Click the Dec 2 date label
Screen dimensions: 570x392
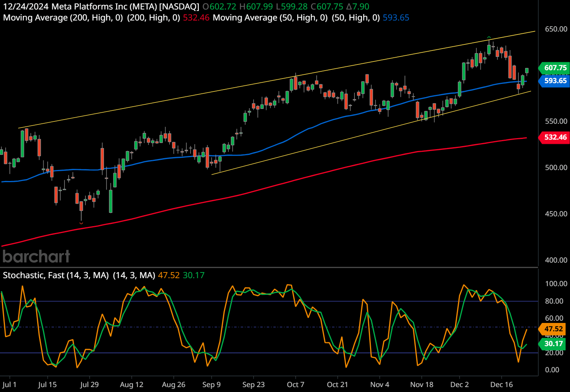[459, 385]
